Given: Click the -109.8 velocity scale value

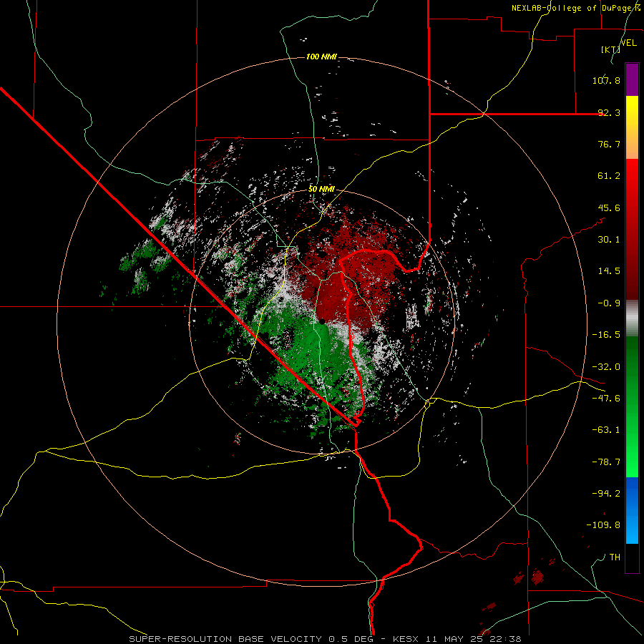Looking at the screenshot, I should [x=603, y=525].
